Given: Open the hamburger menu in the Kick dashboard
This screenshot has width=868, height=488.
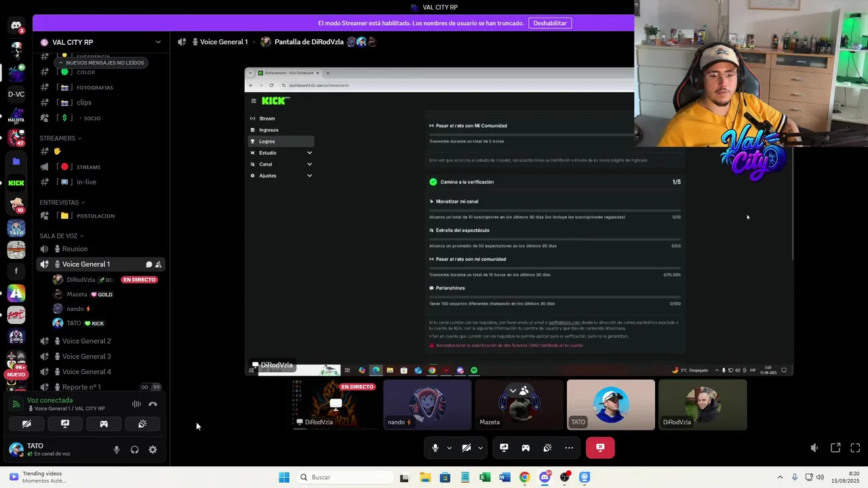Looking at the screenshot, I should [x=254, y=101].
